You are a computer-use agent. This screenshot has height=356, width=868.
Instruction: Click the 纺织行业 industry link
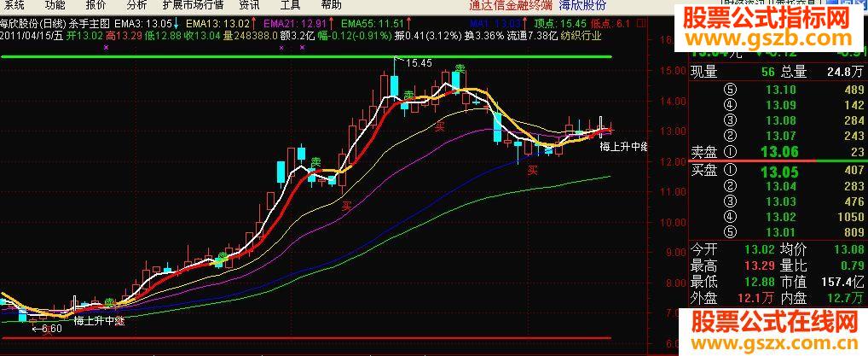[582, 36]
